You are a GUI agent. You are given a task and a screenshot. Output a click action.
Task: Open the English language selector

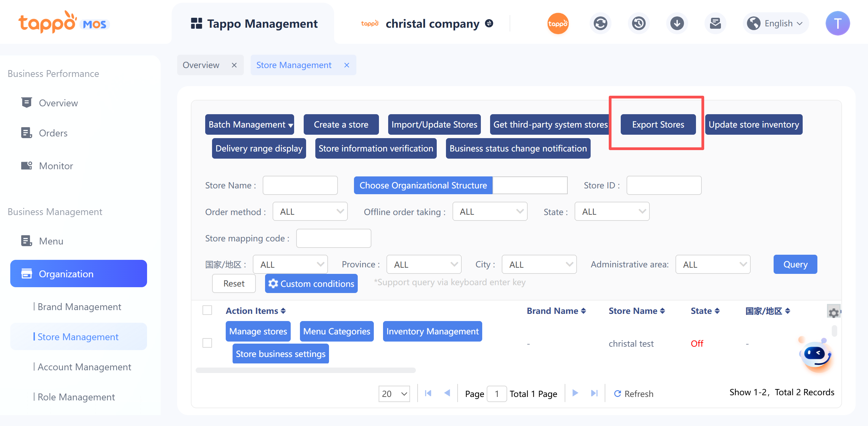click(775, 24)
